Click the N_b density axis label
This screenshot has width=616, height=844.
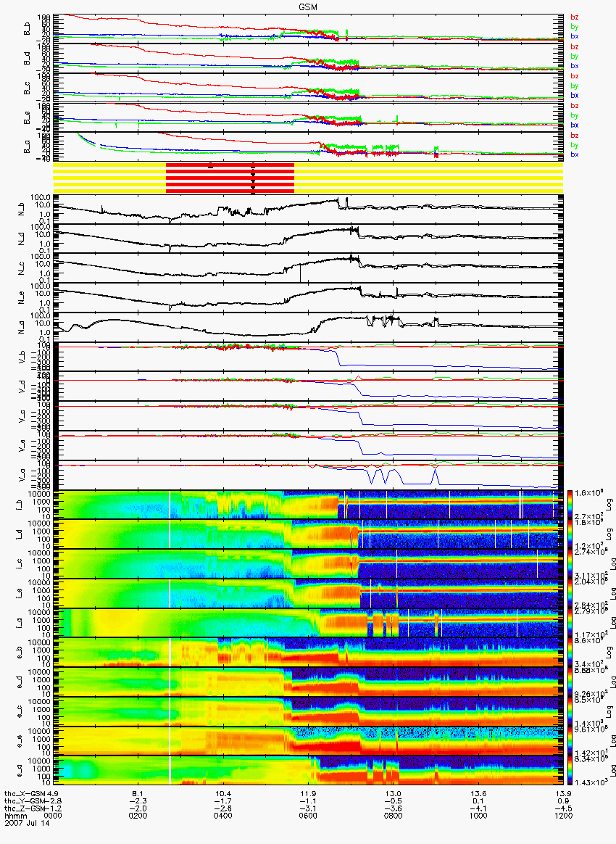[22, 209]
